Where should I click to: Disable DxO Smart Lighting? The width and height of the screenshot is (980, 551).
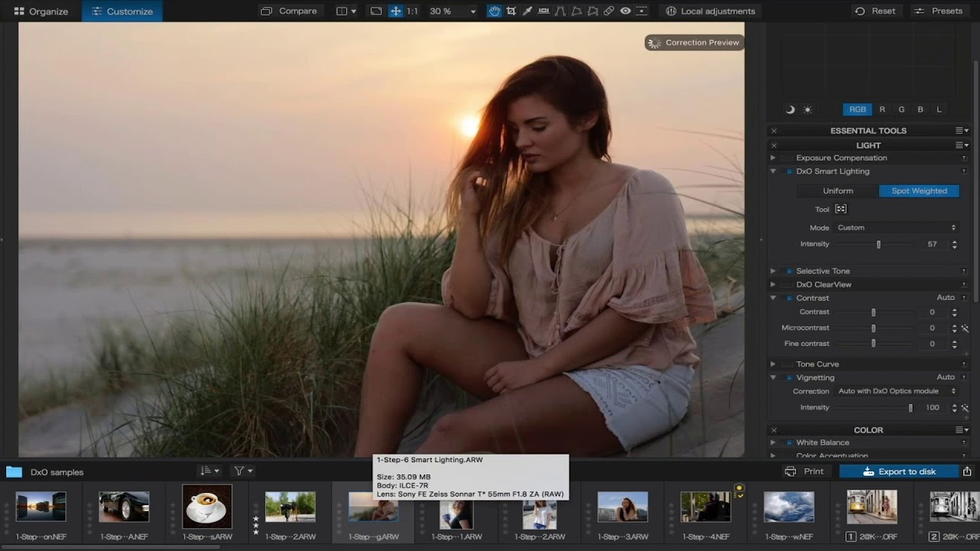tap(789, 171)
